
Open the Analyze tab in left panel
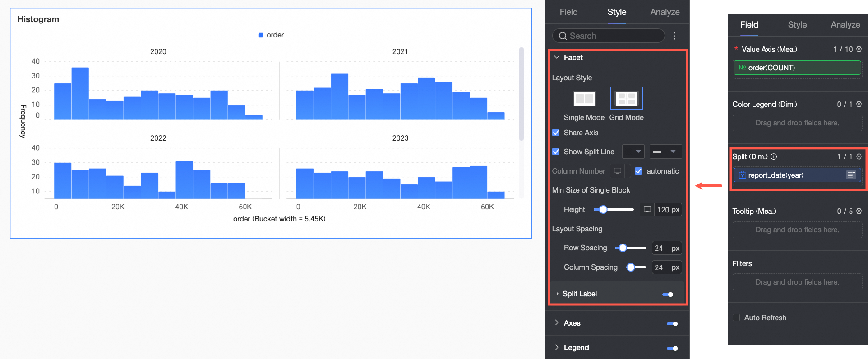click(x=665, y=12)
